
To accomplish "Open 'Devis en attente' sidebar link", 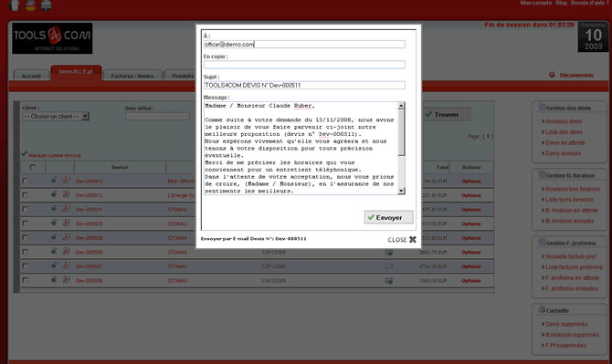I will (x=565, y=142).
